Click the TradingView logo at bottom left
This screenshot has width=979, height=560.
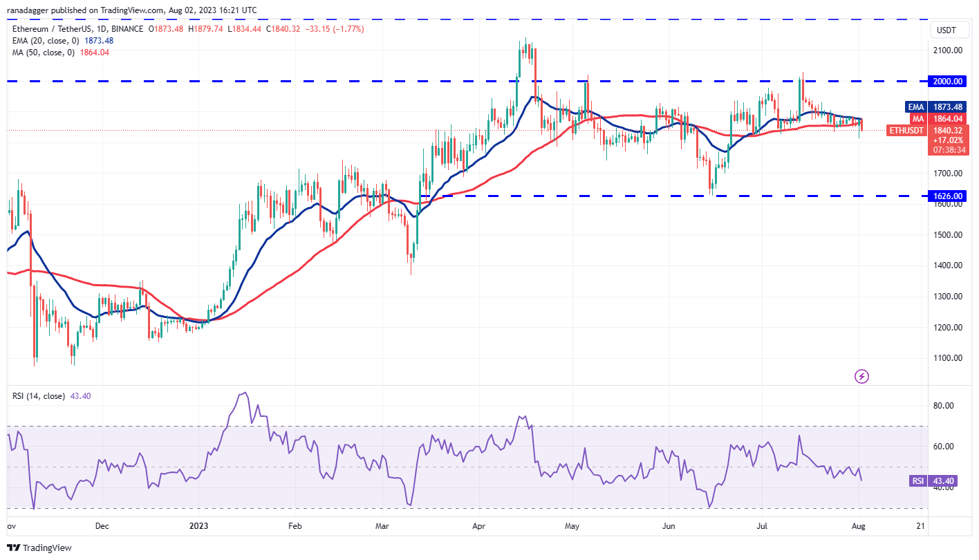click(x=37, y=548)
